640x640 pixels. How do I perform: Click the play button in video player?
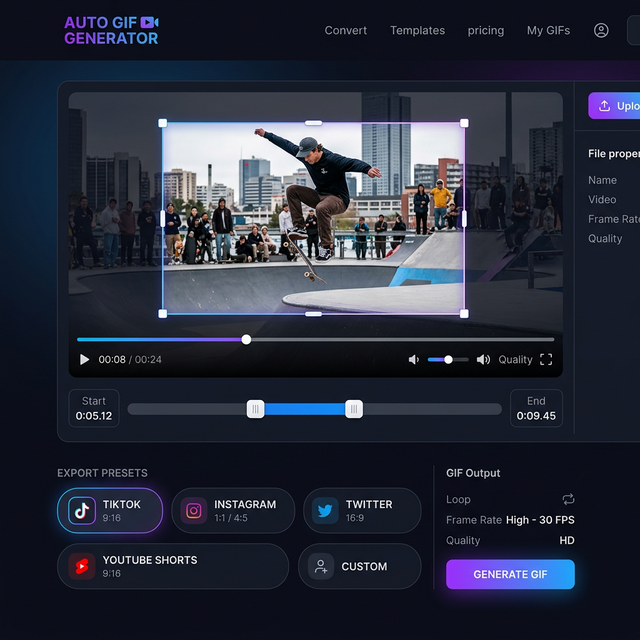coord(84,359)
